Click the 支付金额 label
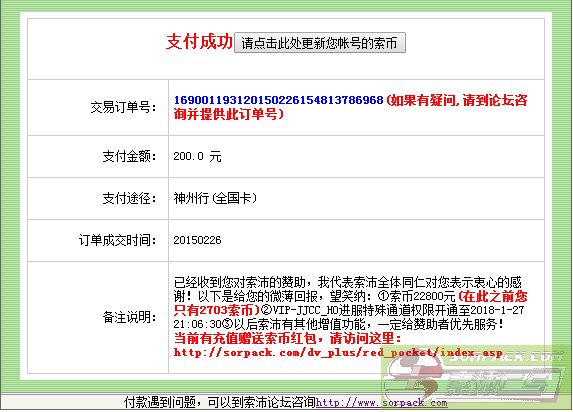 129,156
